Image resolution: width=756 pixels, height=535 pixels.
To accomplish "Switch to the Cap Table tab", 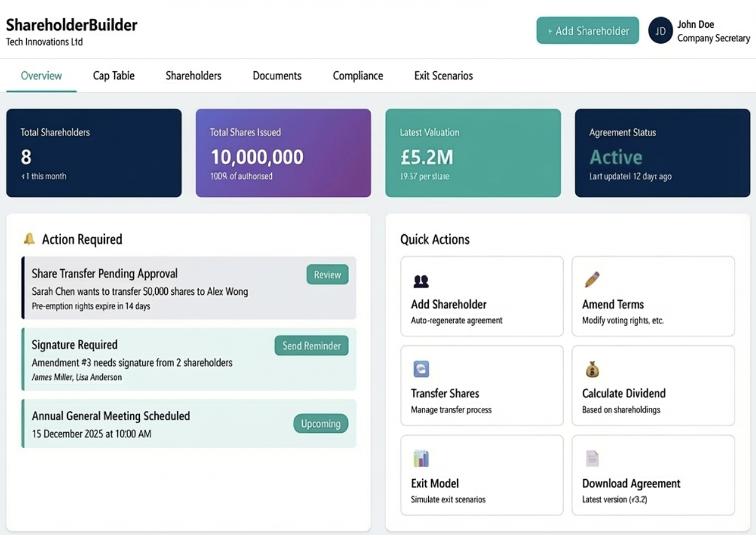I will pos(113,75).
